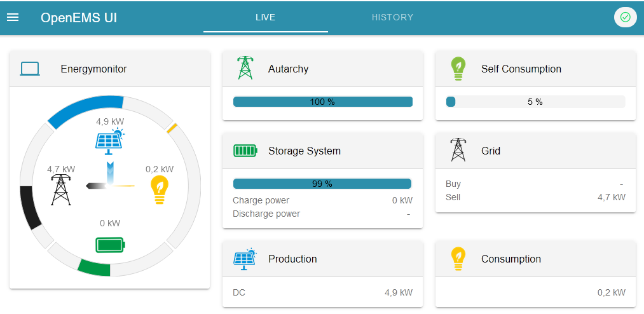Click the Energymonitor heading text
The width and height of the screenshot is (644, 314).
[93, 69]
